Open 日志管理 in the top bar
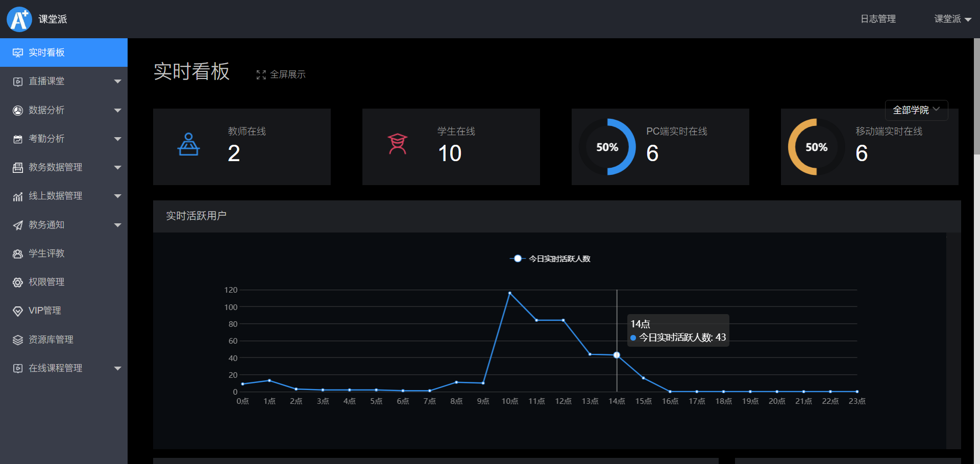Screen dimensions: 980x464 click(x=878, y=19)
